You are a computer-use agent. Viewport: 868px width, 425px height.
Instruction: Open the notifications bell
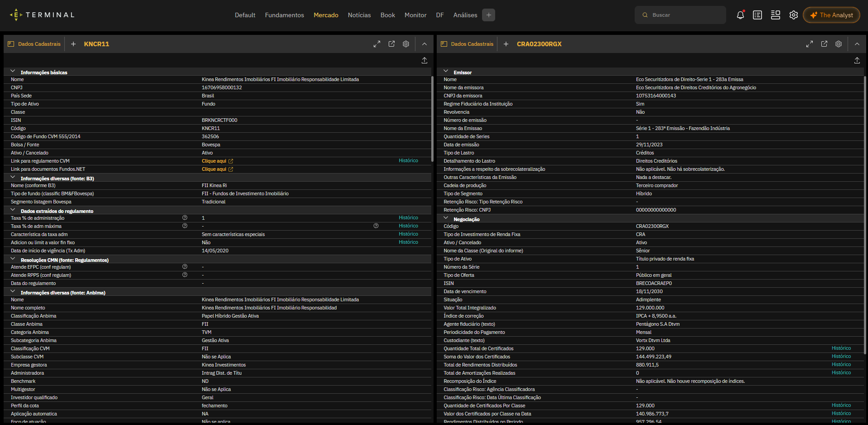[740, 15]
